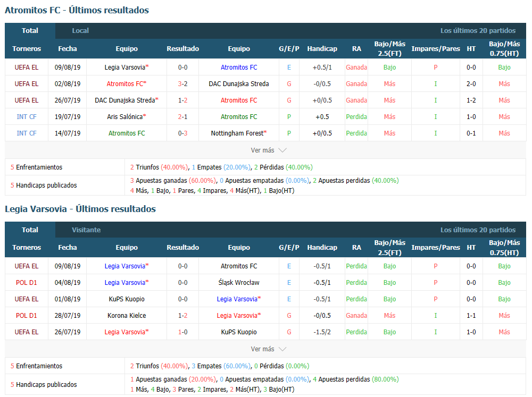Click POL D1 tournament in the 04/08/19 row
This screenshot has height=397, width=532.
pos(27,282)
